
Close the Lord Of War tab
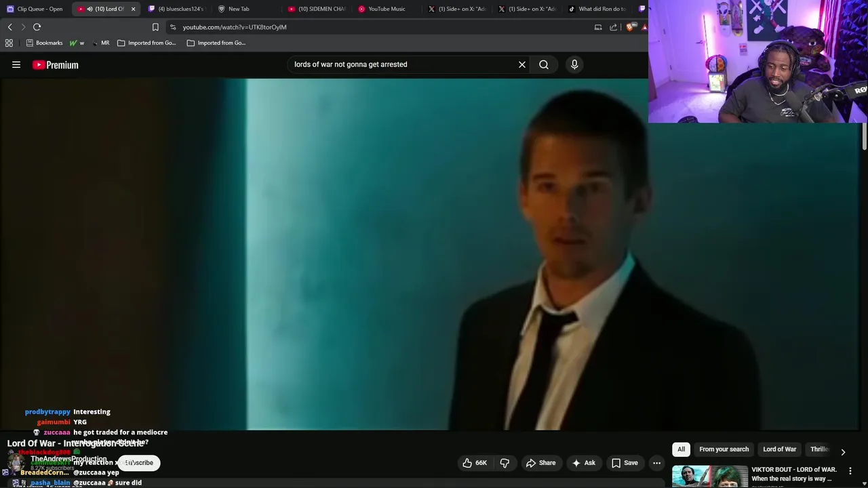[133, 9]
